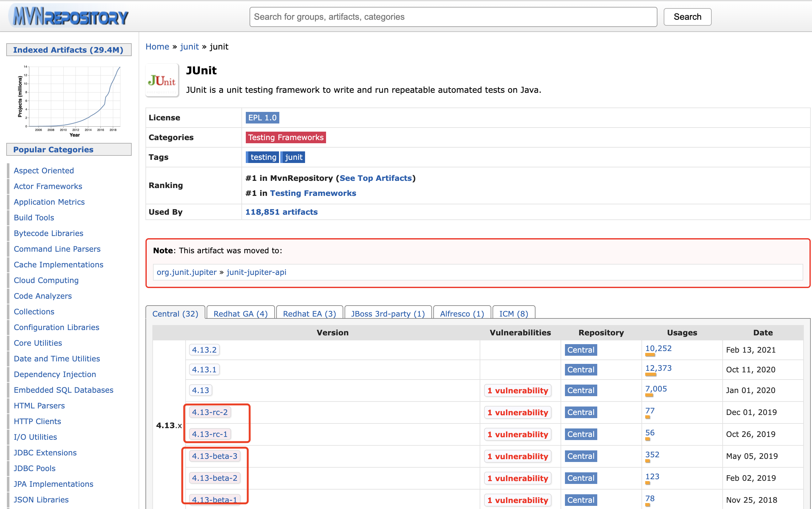The height and width of the screenshot is (509, 812).
Task: Switch to the Redhat GA (4) tab
Action: click(240, 313)
